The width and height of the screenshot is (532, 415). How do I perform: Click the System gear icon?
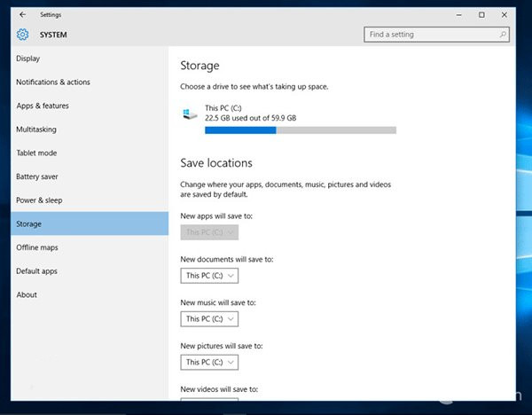click(22, 35)
